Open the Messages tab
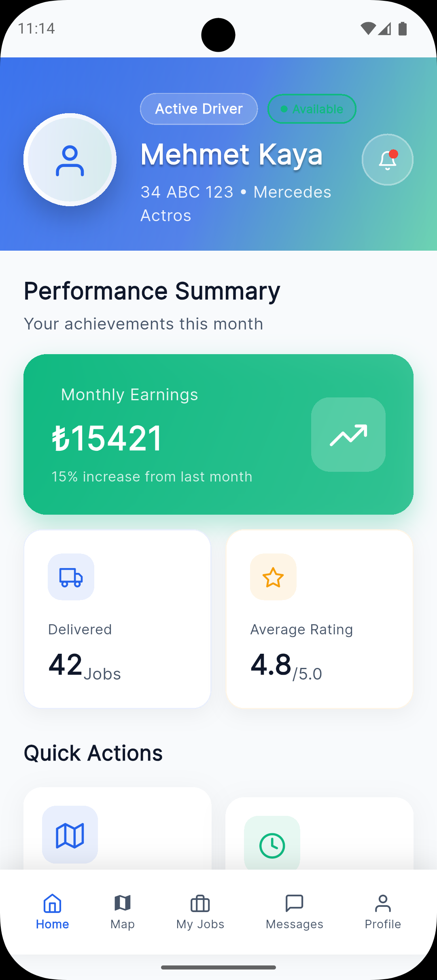 [x=295, y=912]
